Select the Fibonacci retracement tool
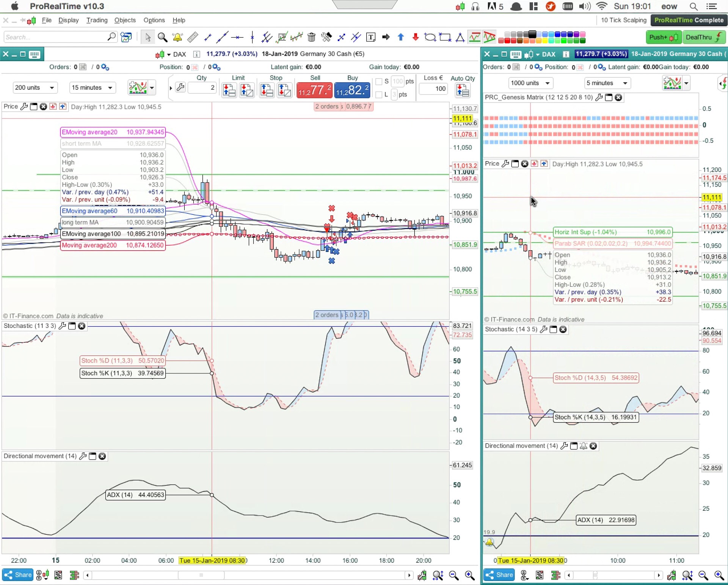Screen dimensions: 728x585 point(282,37)
